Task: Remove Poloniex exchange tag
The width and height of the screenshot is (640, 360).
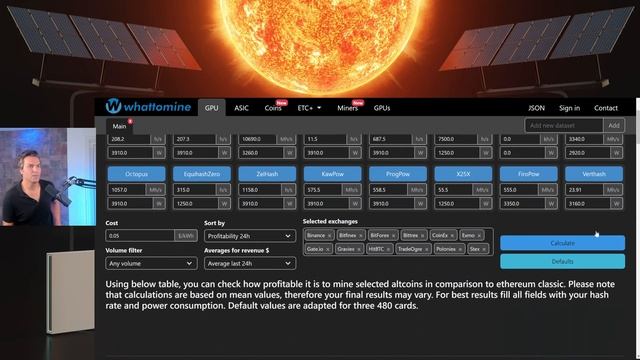Action: [460, 249]
